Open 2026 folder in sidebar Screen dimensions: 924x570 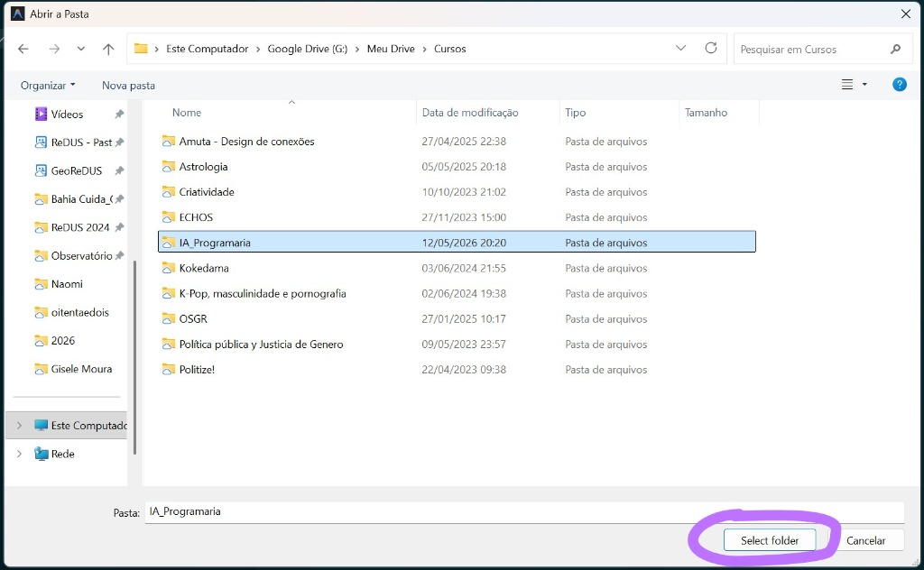(55, 340)
